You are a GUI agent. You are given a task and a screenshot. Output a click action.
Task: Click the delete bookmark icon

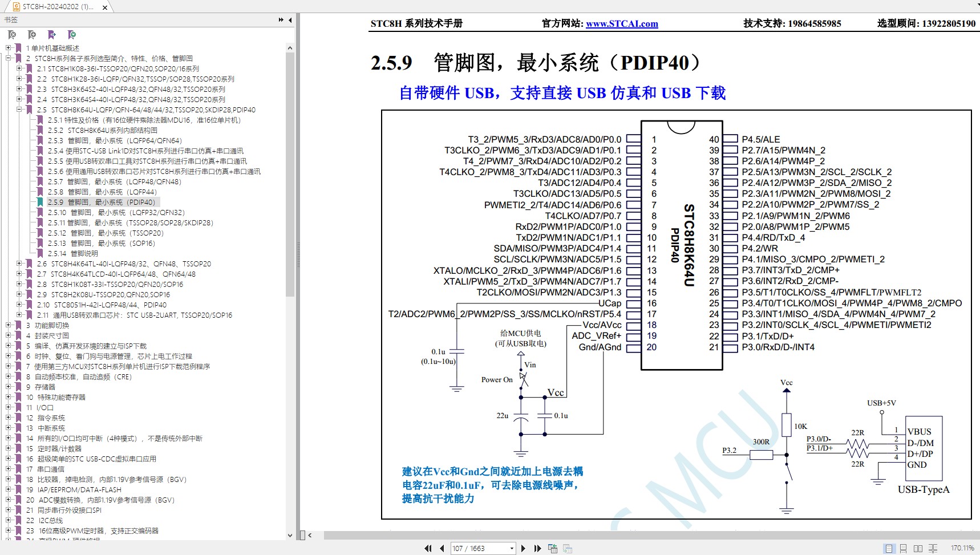click(12, 35)
